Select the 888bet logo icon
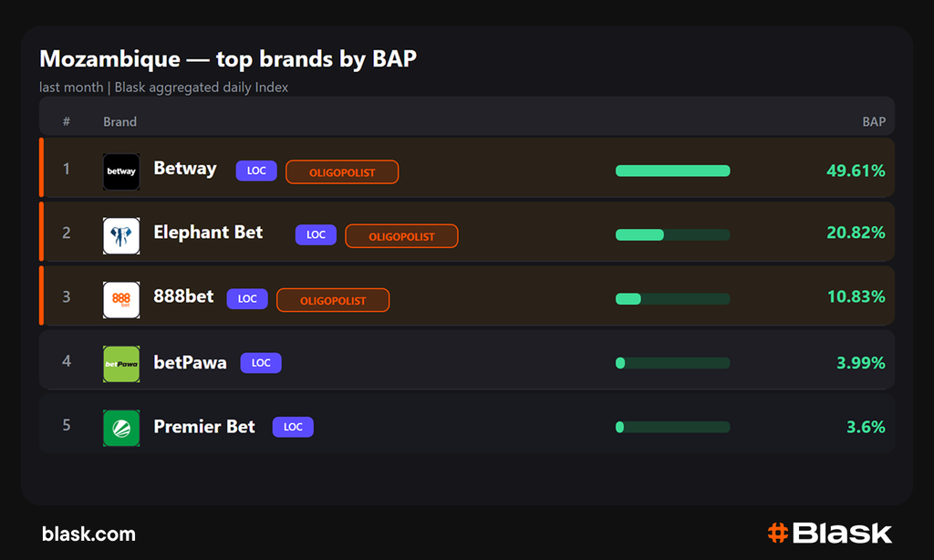The width and height of the screenshot is (934, 560). pos(121,300)
